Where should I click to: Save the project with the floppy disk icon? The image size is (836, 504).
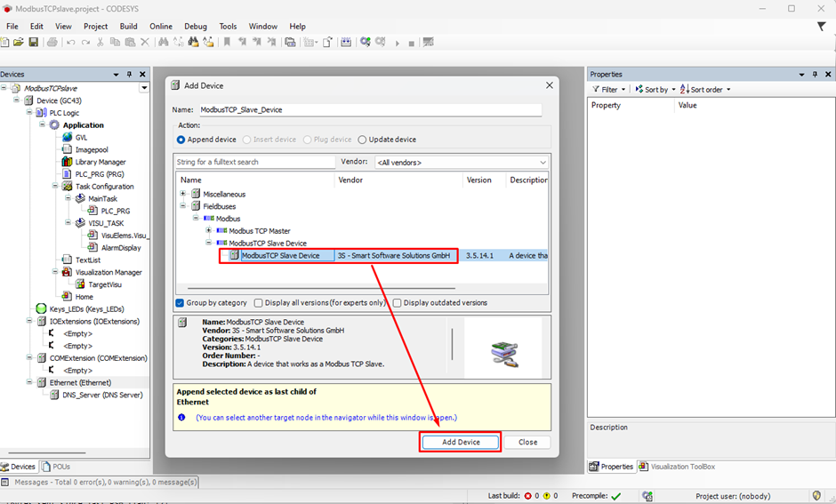34,42
